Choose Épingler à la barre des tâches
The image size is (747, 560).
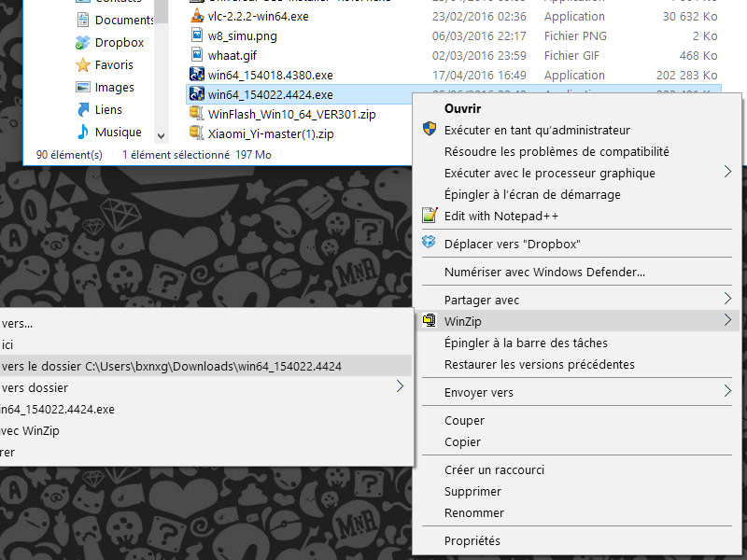(526, 343)
